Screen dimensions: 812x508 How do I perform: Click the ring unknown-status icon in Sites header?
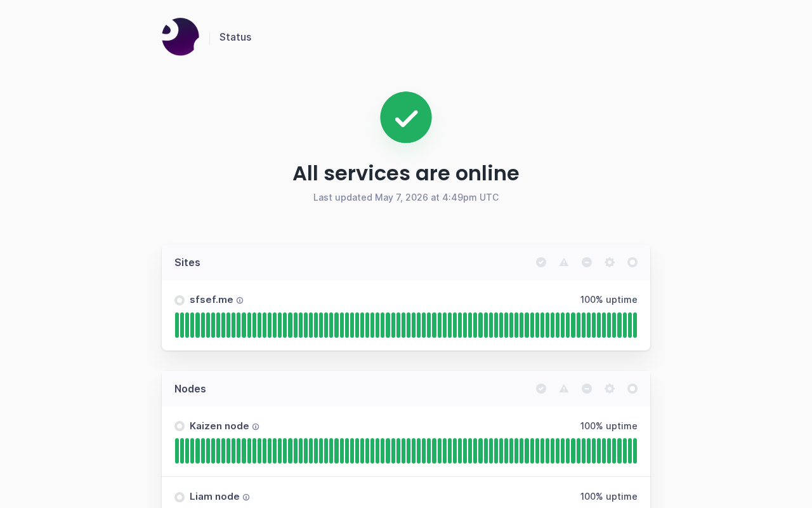click(x=632, y=262)
